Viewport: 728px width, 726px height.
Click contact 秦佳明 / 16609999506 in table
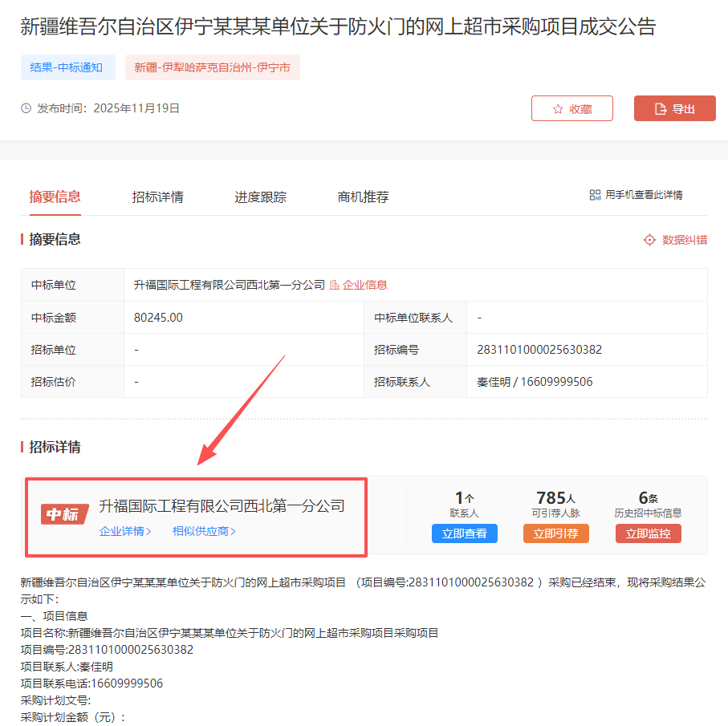tap(535, 382)
